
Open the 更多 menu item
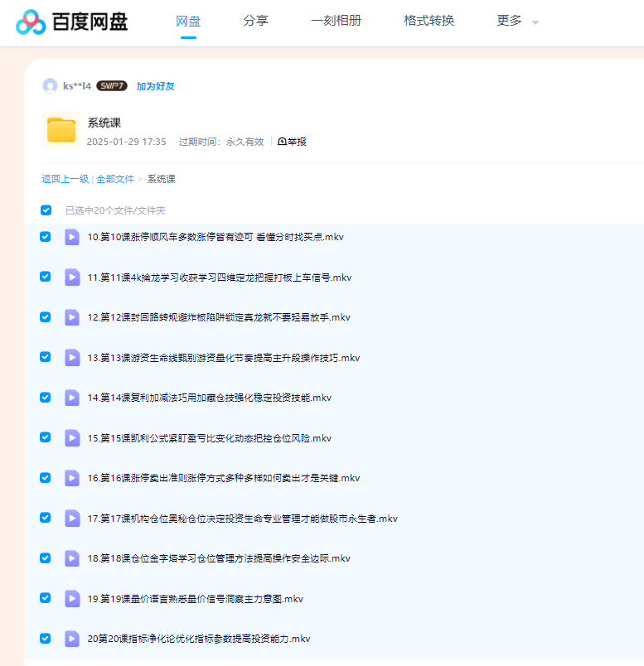[x=509, y=21]
